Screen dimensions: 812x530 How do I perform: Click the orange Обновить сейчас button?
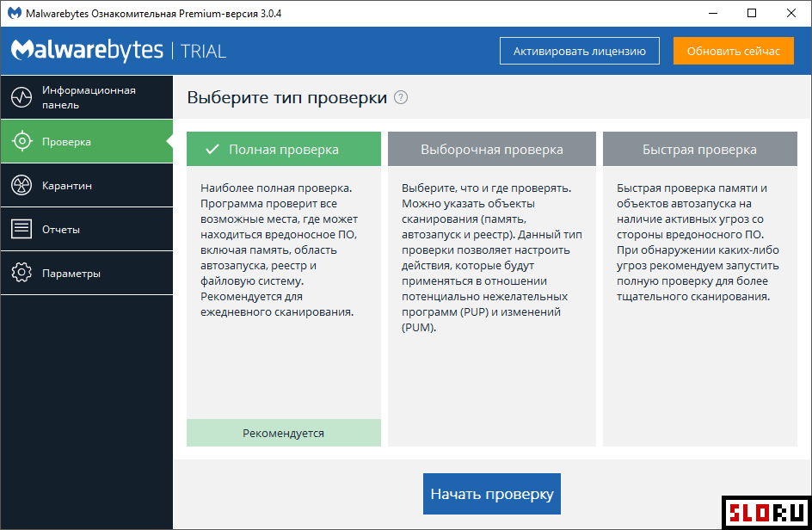(733, 51)
